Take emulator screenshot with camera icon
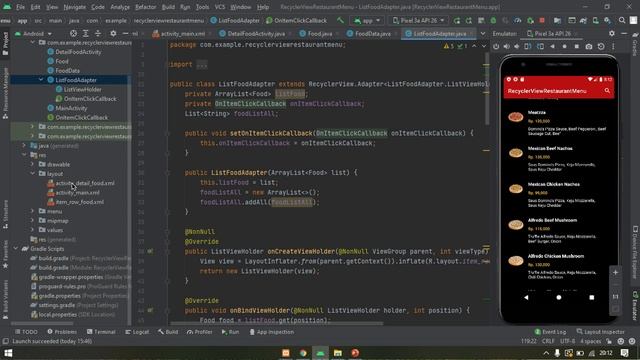Image resolution: width=640 pixels, height=360 pixels. point(589,47)
